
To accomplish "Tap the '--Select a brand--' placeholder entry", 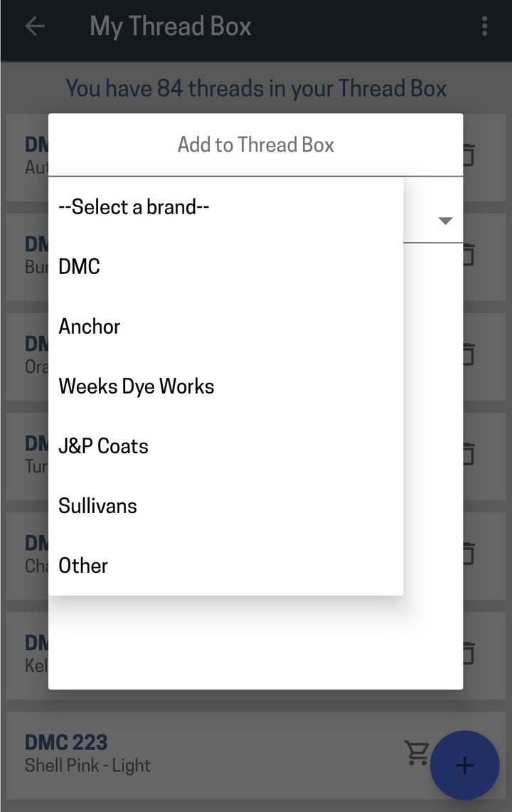I will tap(134, 206).
